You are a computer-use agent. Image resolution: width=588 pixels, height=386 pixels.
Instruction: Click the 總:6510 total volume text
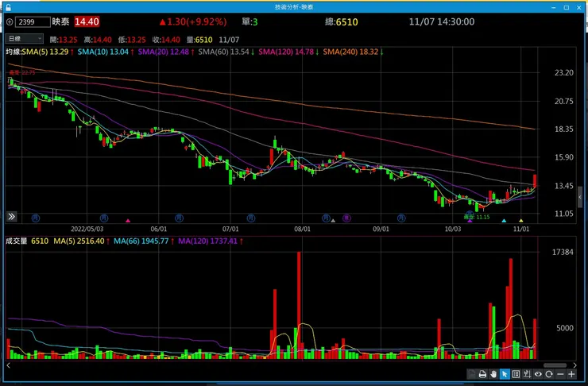tap(341, 21)
